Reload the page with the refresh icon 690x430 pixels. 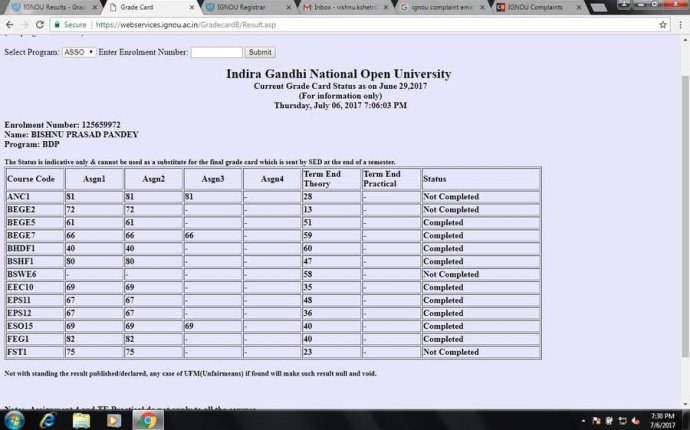(40, 25)
